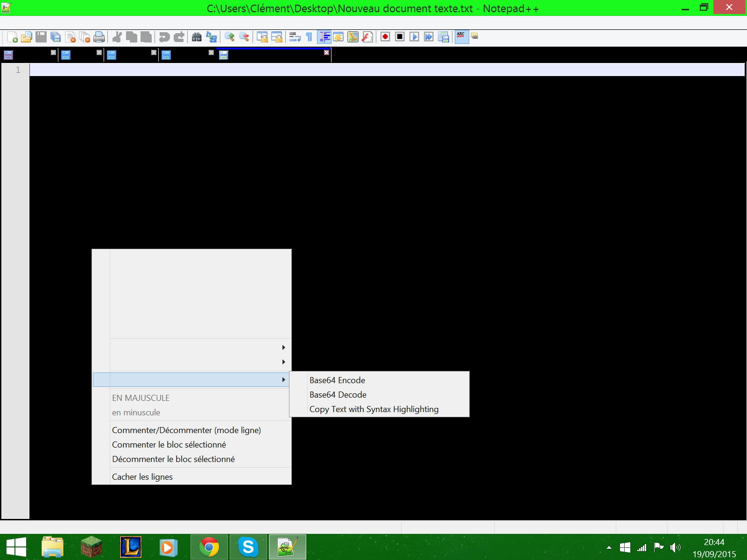Print the document with the printer icon
The width and height of the screenshot is (747, 560).
click(99, 37)
